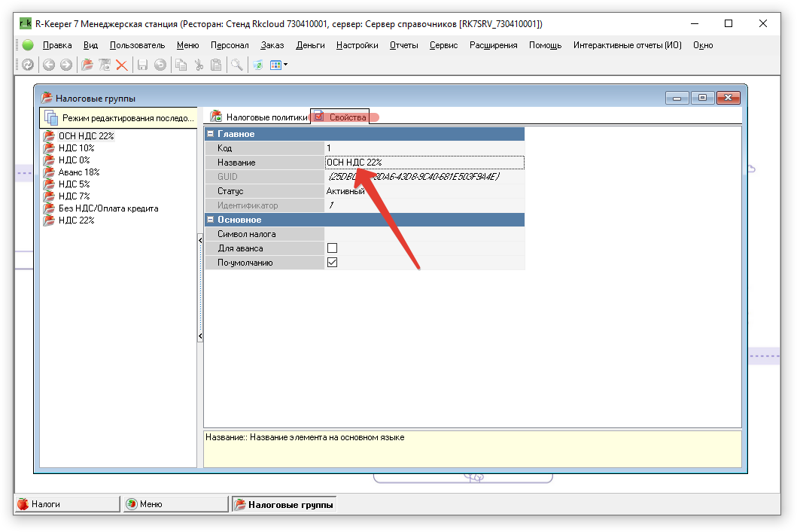Open the "Настройки" menu
The width and height of the screenshot is (797, 532).
point(357,45)
